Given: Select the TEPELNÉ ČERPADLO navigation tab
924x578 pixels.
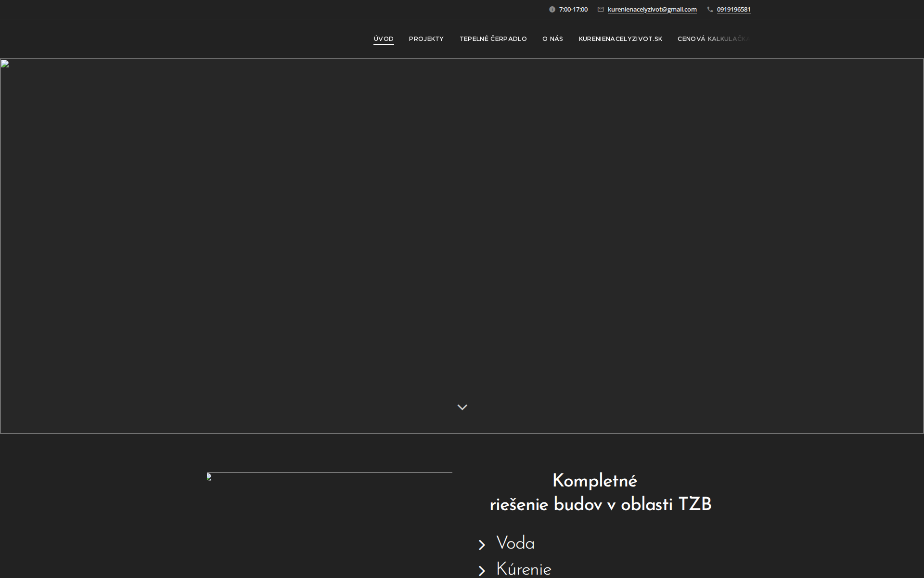Looking at the screenshot, I should click(493, 39).
